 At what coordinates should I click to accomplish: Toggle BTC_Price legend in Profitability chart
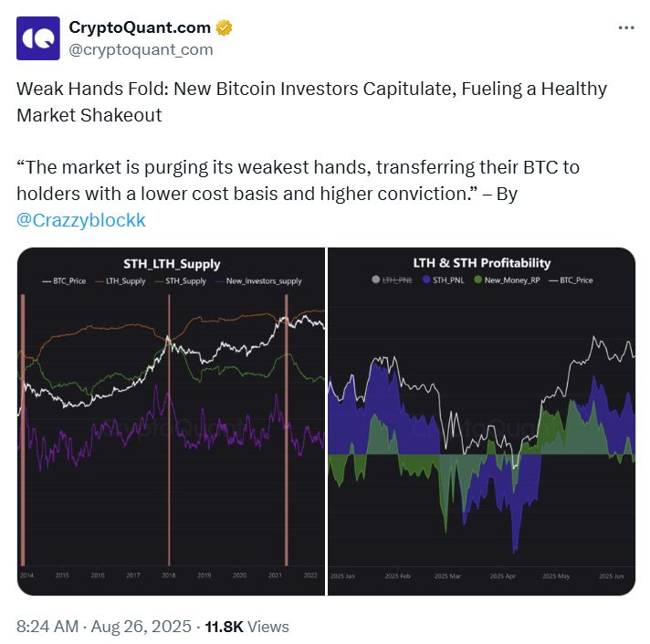[571, 280]
